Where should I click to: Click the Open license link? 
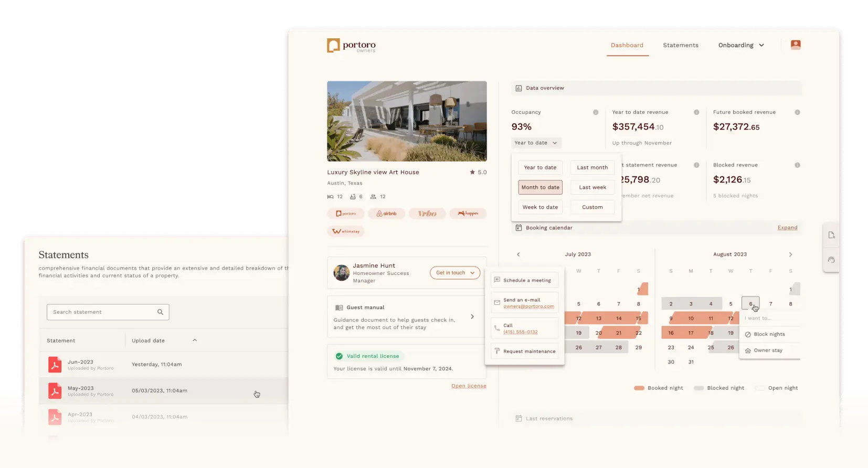tap(469, 386)
